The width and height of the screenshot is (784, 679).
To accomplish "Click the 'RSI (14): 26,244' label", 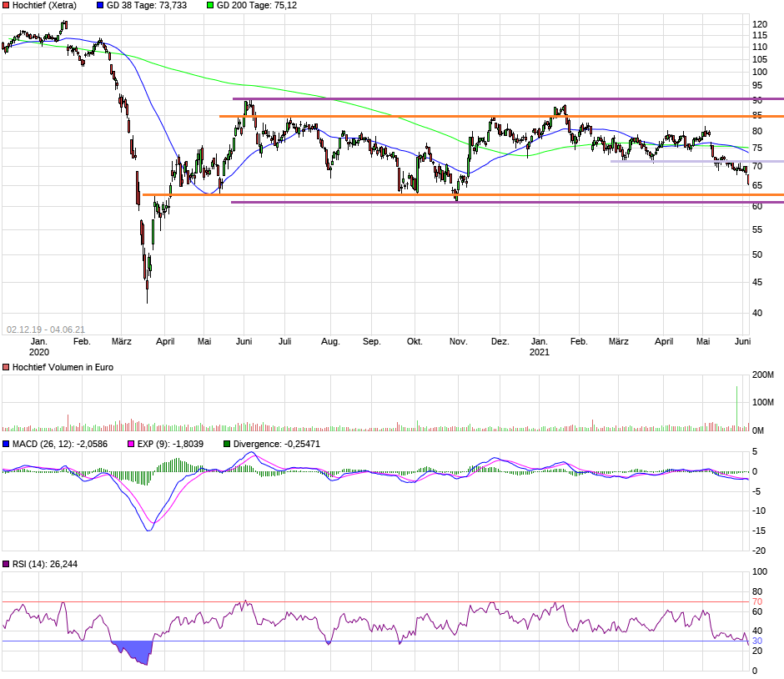I will [x=45, y=564].
